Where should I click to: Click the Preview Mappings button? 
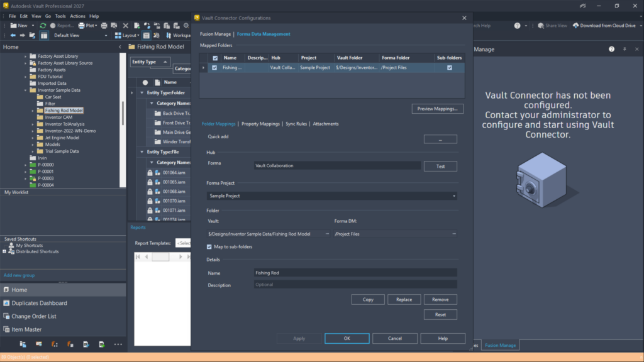point(438,109)
